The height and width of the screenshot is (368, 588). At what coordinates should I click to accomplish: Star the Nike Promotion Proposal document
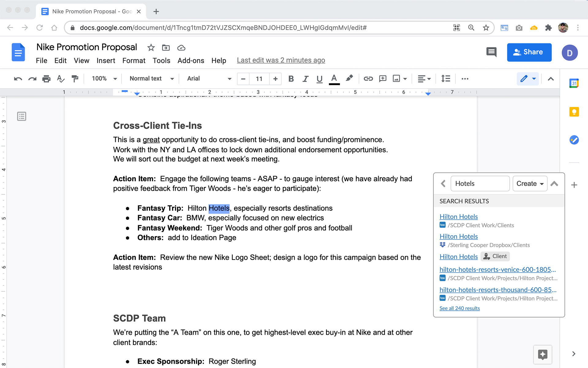pyautogui.click(x=151, y=48)
